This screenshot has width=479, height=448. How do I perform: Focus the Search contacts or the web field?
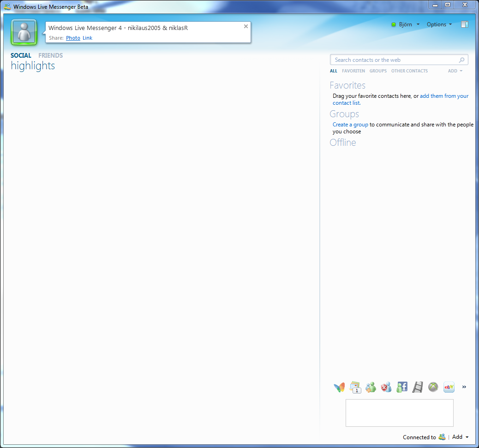point(399,60)
